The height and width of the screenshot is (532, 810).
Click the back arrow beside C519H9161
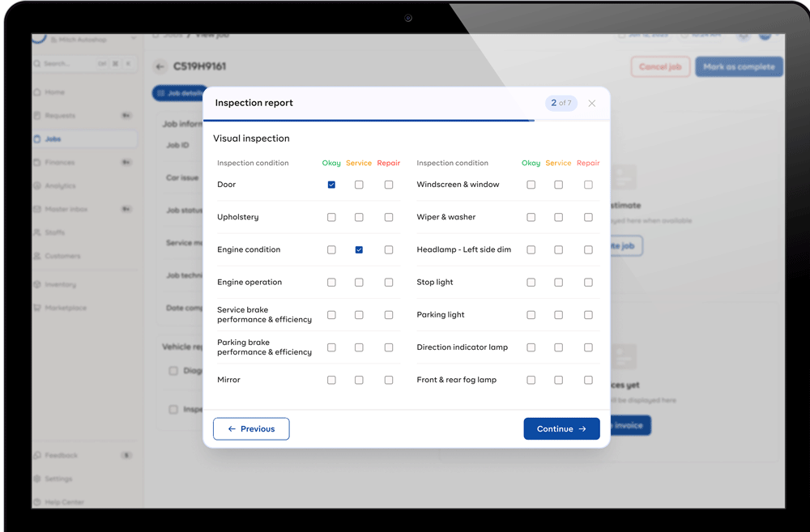(160, 67)
